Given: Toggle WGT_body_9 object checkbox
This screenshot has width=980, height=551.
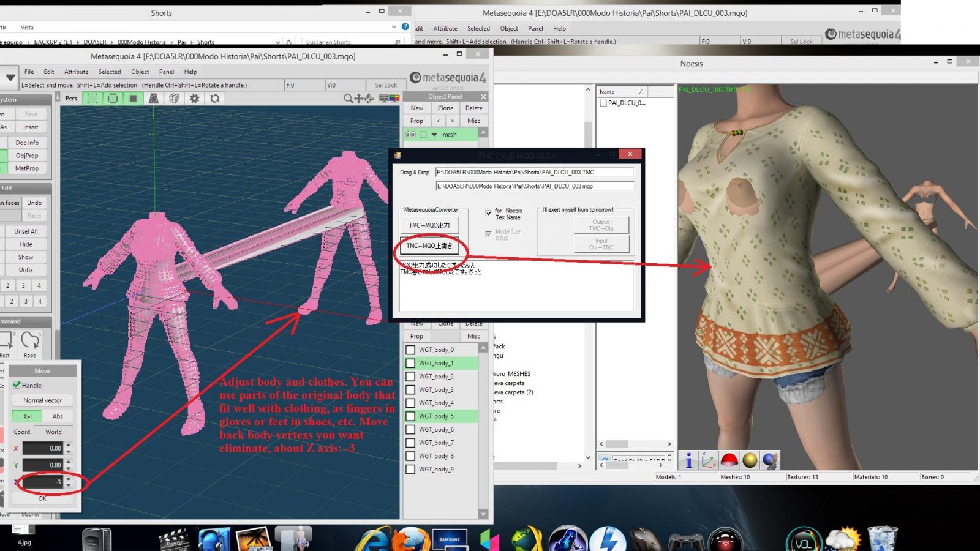Looking at the screenshot, I should pos(410,470).
